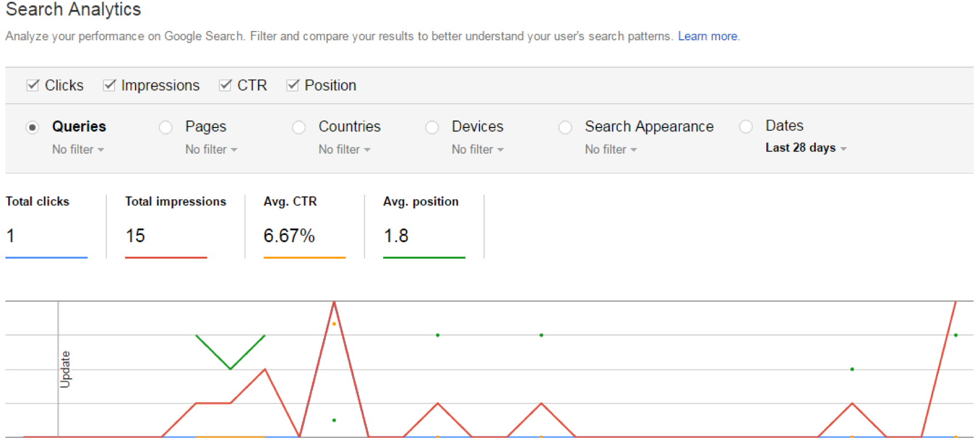Expand the Devices No filter dropdown
Viewport: 980px width, 446px height.
coord(477,150)
